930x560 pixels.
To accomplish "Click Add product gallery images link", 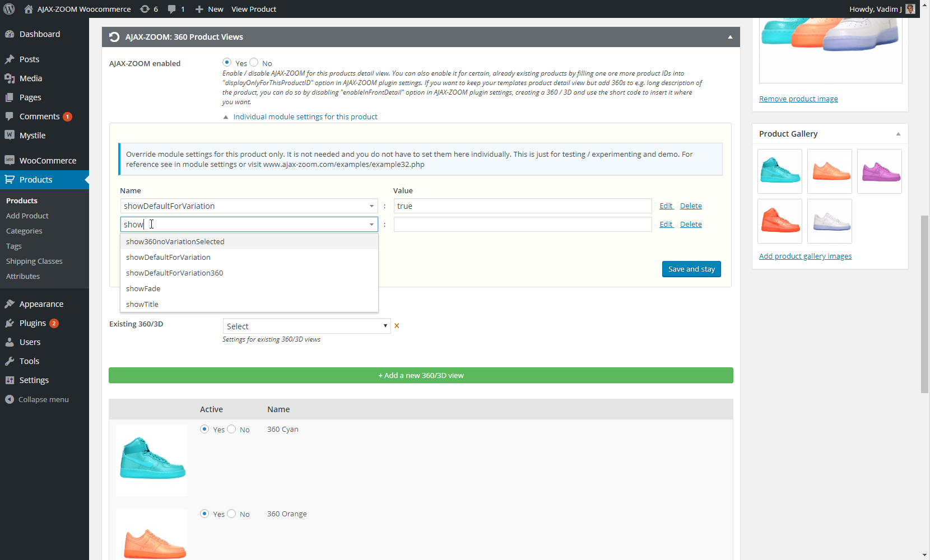I will (x=805, y=256).
